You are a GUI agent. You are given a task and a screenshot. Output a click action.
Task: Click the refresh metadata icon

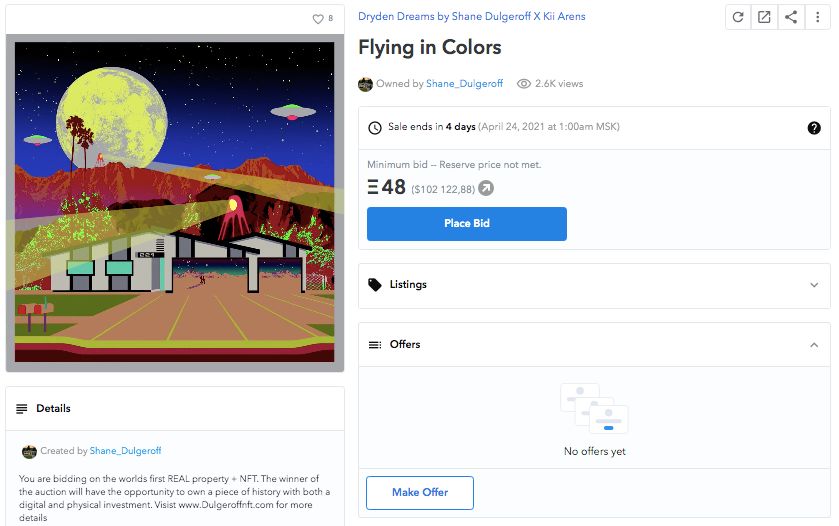[738, 17]
